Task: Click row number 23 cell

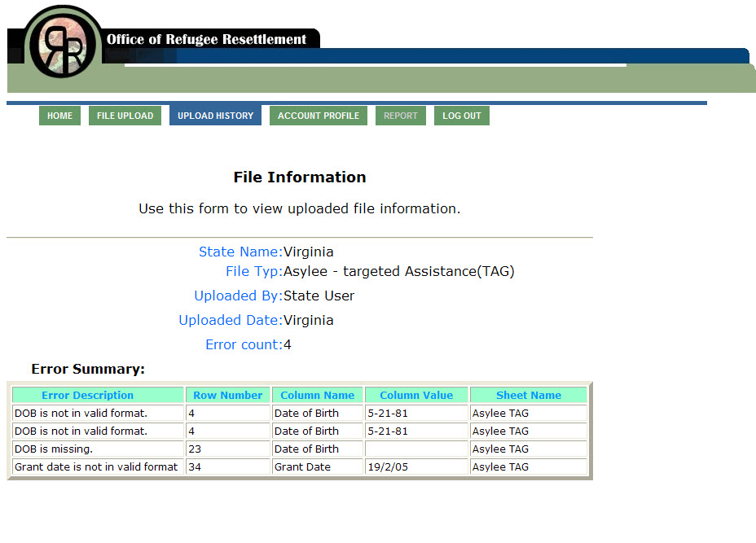Action: [227, 449]
